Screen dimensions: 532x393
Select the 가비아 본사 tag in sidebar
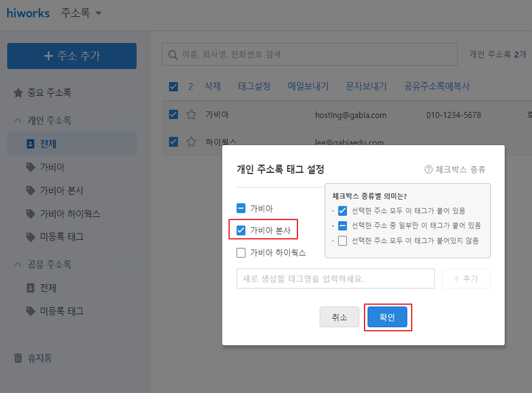click(61, 190)
